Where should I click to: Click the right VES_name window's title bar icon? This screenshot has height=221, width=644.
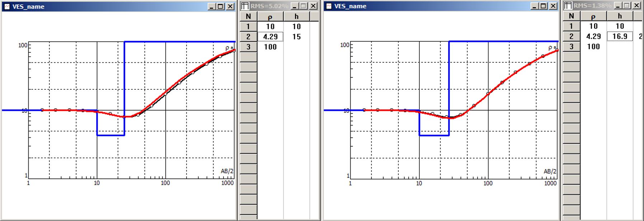click(329, 6)
